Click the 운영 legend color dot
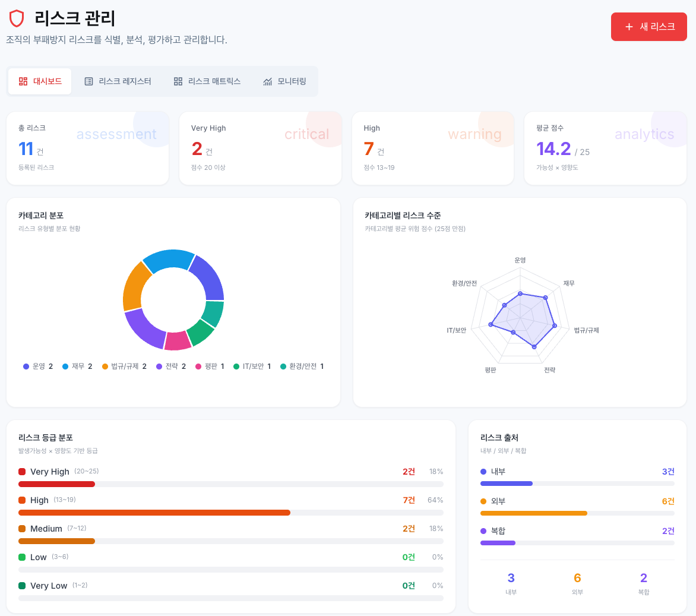Image resolution: width=696 pixels, height=616 pixels. click(x=26, y=367)
